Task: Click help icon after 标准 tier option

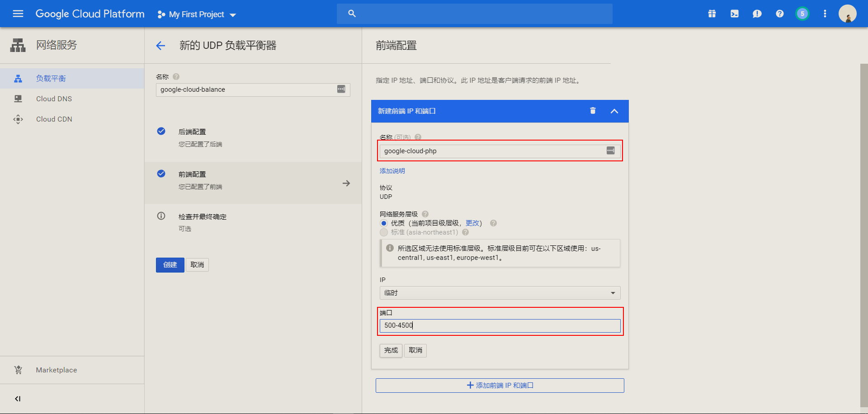Action: coord(466,232)
